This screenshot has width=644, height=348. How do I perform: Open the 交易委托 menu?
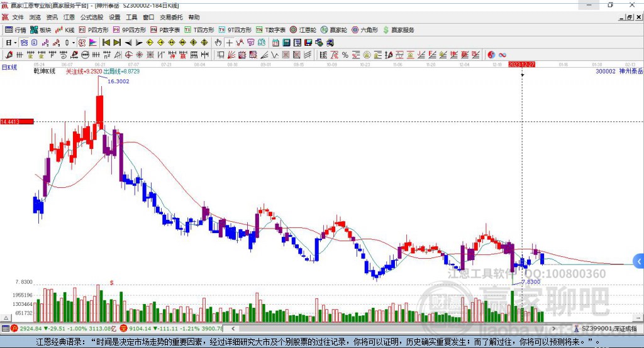[171, 17]
